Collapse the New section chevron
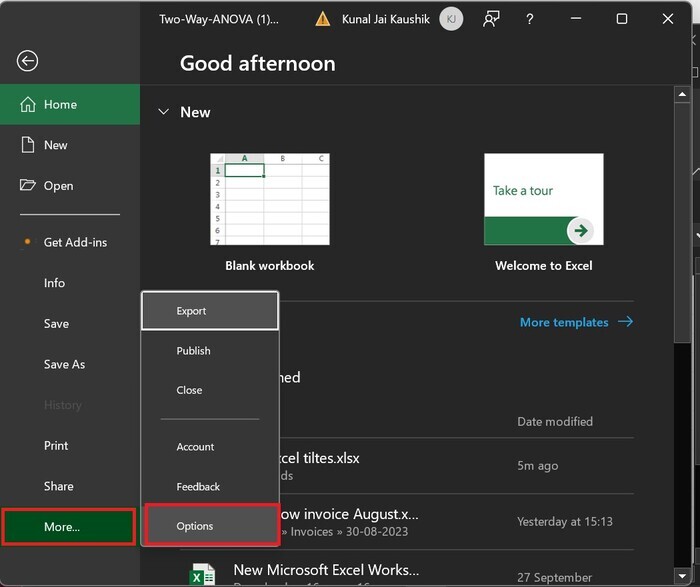 click(x=163, y=112)
